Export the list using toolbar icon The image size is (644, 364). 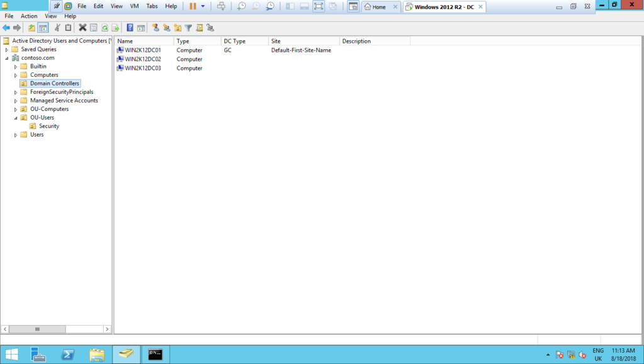pos(116,28)
